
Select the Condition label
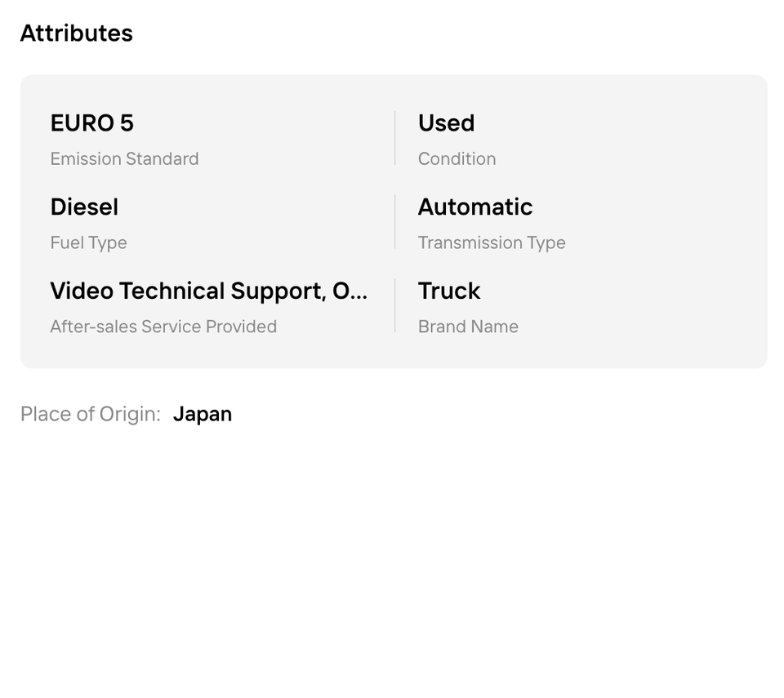(457, 159)
